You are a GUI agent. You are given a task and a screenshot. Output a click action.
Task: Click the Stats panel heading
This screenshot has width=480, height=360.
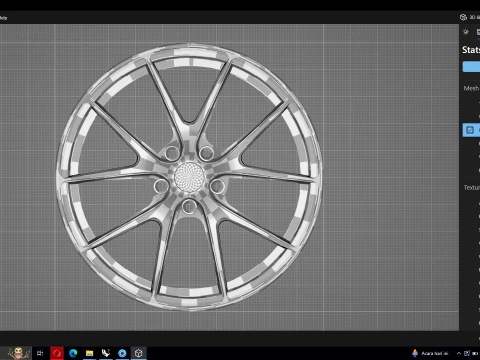pos(471,50)
